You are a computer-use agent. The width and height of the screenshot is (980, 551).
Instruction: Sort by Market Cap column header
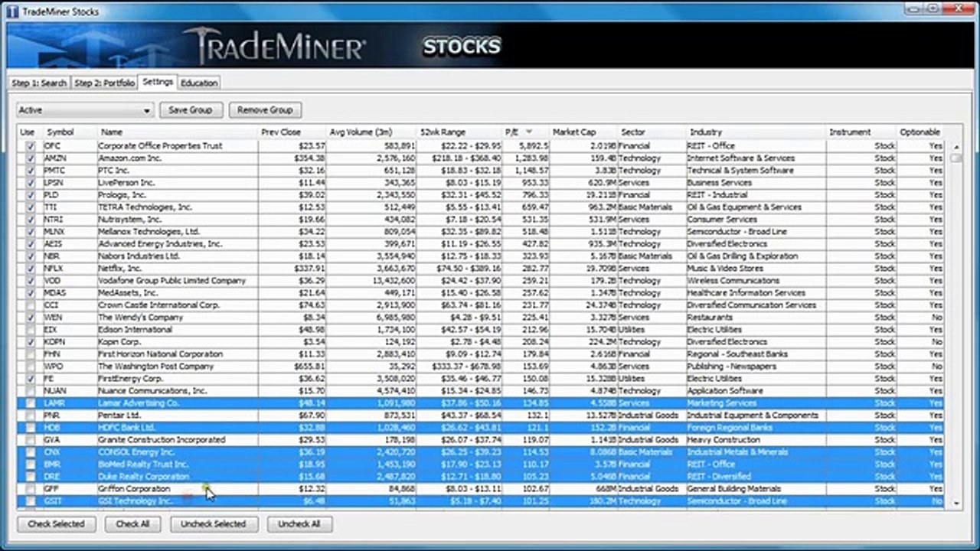[x=583, y=132]
